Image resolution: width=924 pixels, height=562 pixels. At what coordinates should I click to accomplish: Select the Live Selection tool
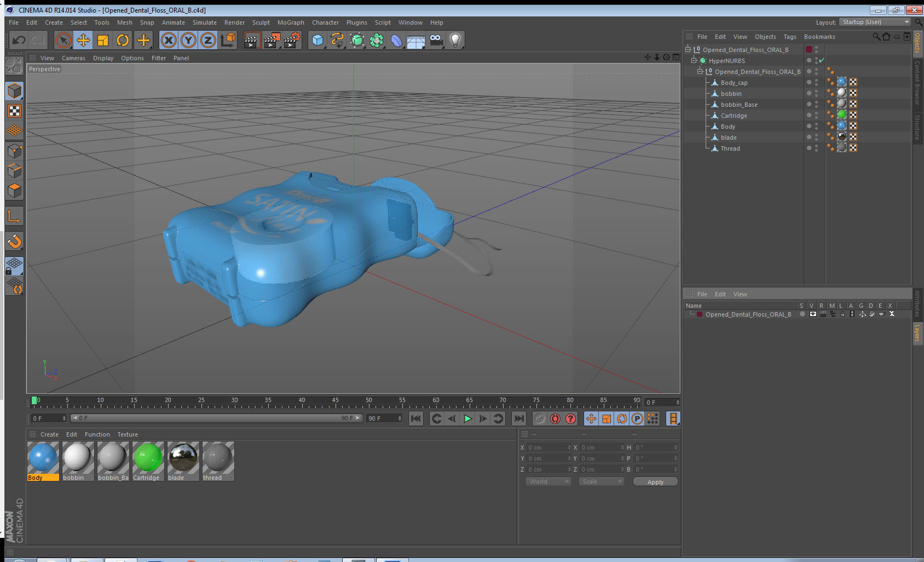click(x=63, y=40)
